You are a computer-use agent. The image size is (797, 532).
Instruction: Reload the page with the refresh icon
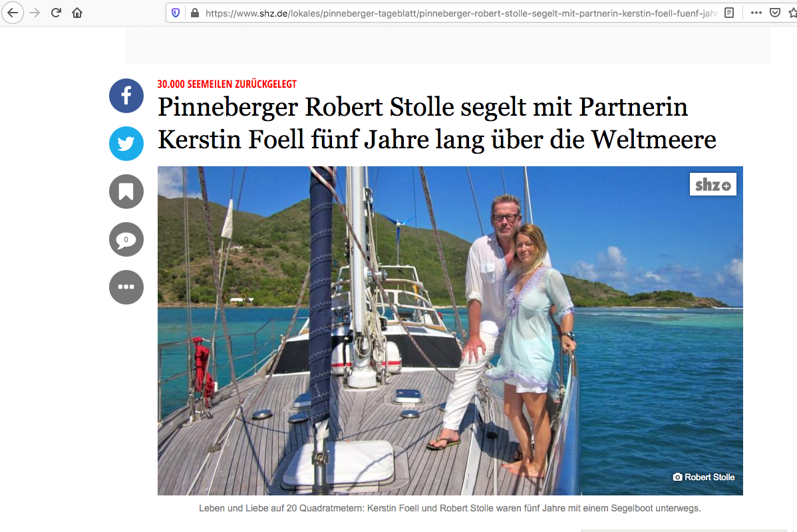click(x=56, y=13)
